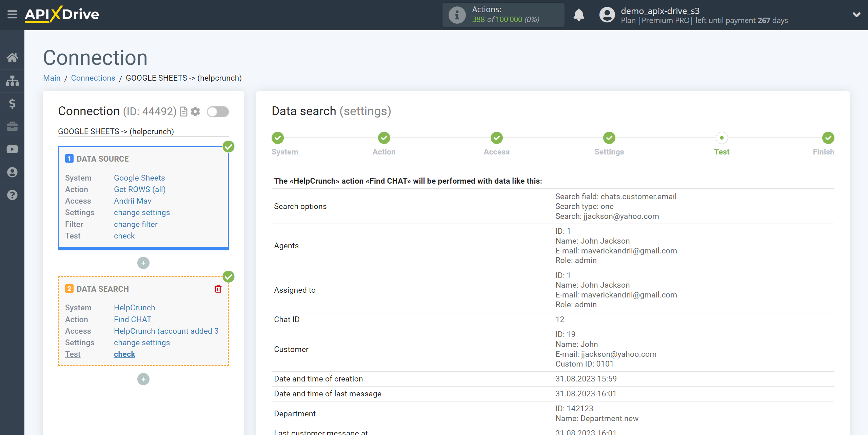This screenshot has width=868, height=435.
Task: Click demo_apix-drive_s3 account name
Action: tap(660, 11)
